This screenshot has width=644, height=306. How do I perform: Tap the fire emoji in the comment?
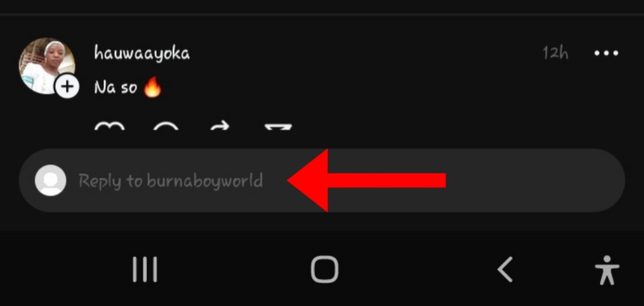point(152,88)
